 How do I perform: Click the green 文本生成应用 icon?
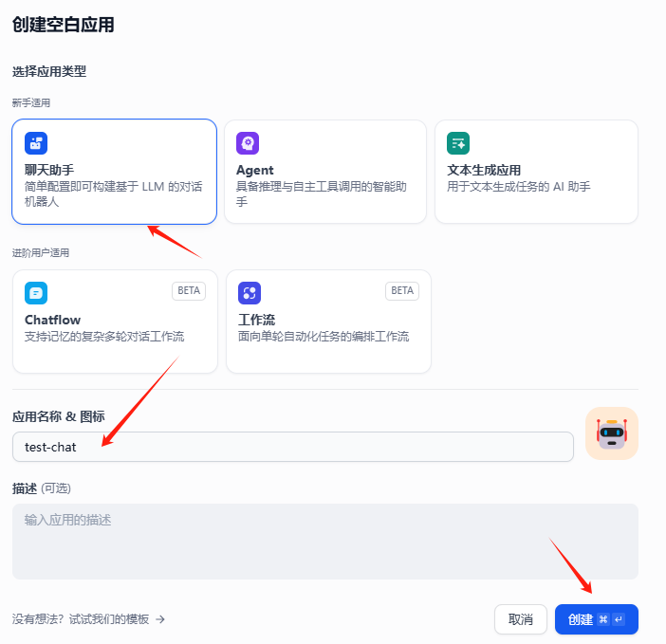click(x=458, y=143)
